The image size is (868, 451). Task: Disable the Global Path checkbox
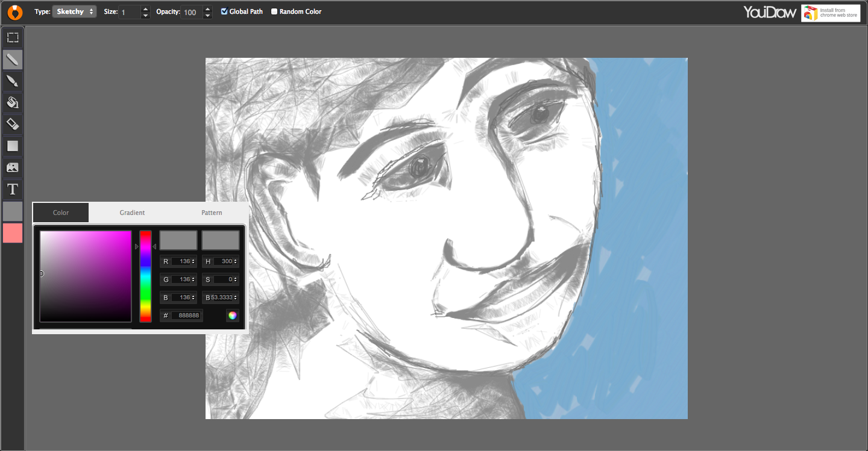224,10
